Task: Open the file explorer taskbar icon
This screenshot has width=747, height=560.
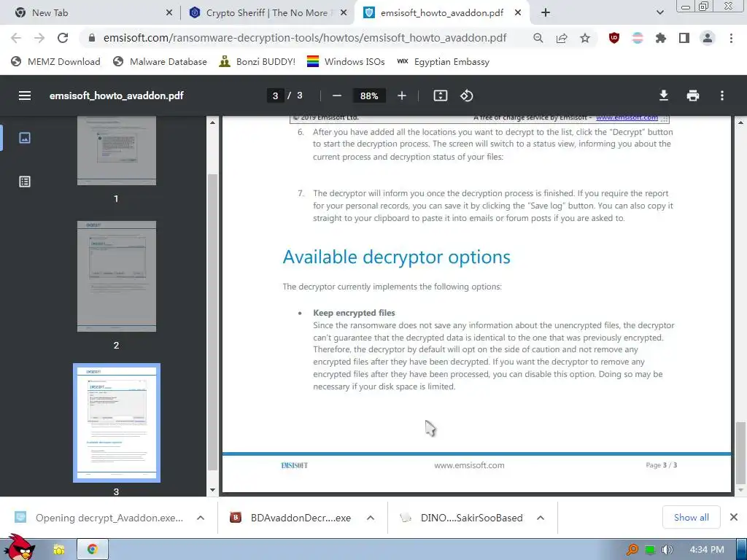Action: click(x=59, y=549)
